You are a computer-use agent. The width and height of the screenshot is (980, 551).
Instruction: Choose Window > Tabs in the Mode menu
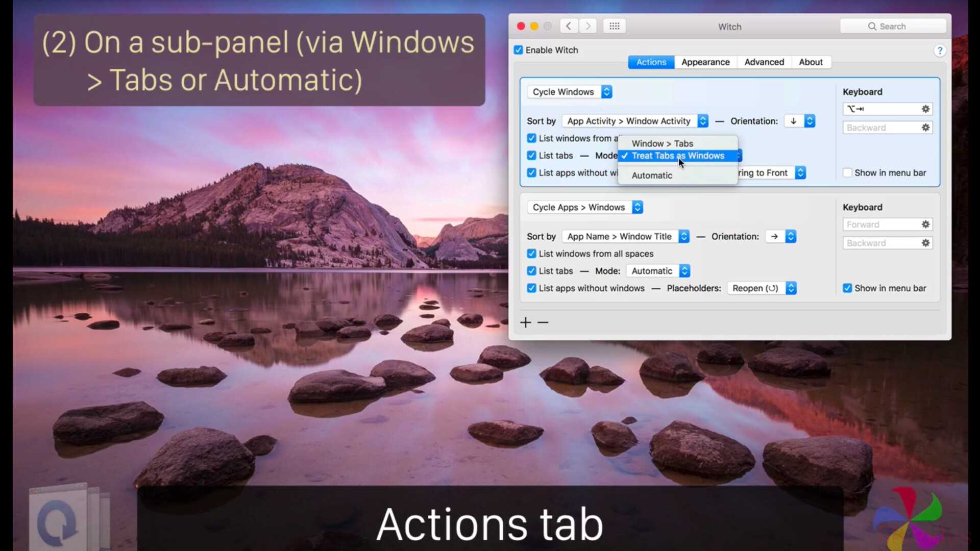pos(662,143)
